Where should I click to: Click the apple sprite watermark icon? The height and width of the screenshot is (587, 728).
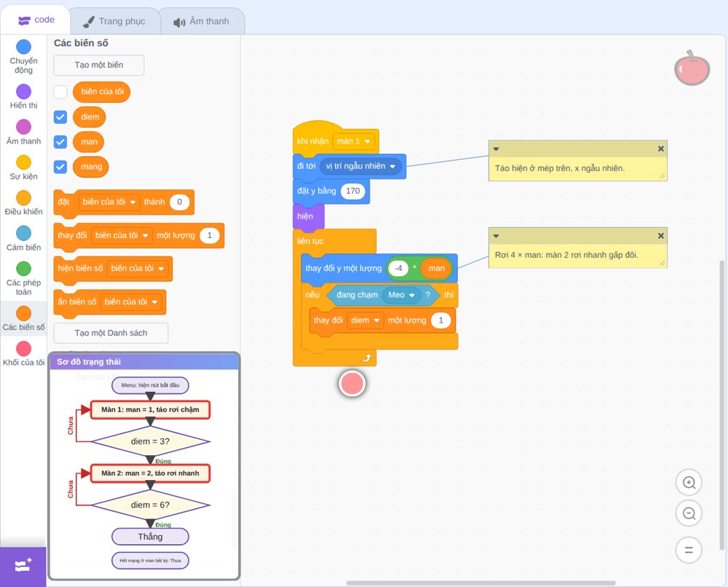point(692,68)
